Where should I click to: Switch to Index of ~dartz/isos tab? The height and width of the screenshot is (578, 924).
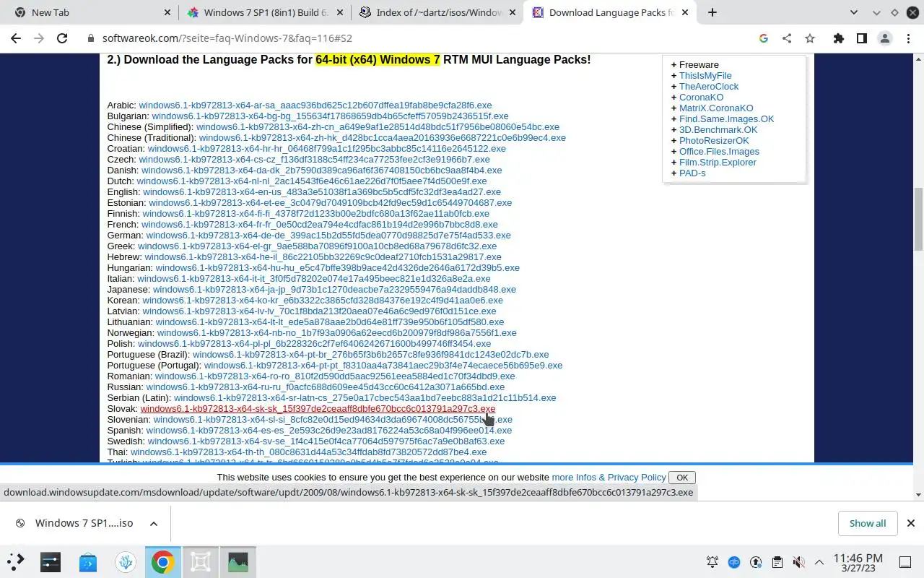pos(437,12)
